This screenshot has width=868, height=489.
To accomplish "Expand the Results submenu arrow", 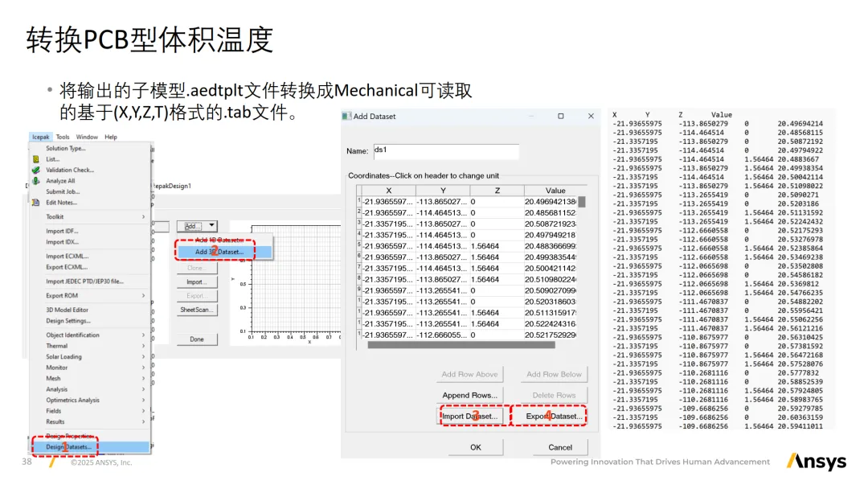I will pos(143,421).
